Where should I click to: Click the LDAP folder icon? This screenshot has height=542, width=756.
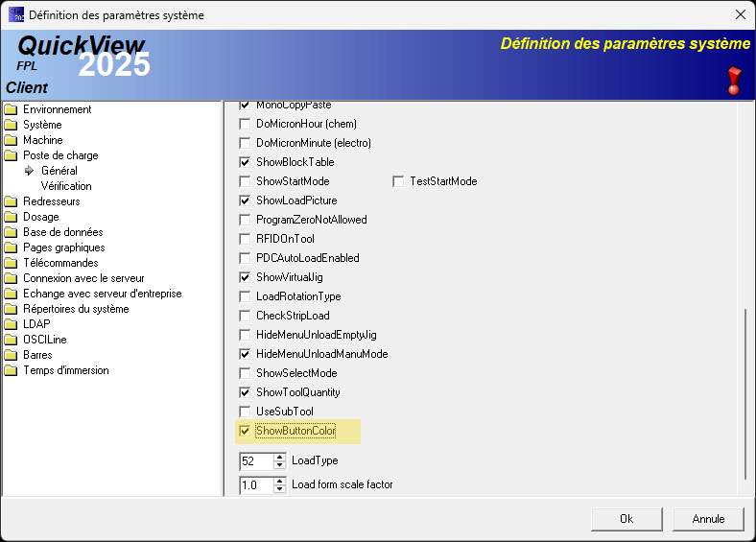pos(11,324)
